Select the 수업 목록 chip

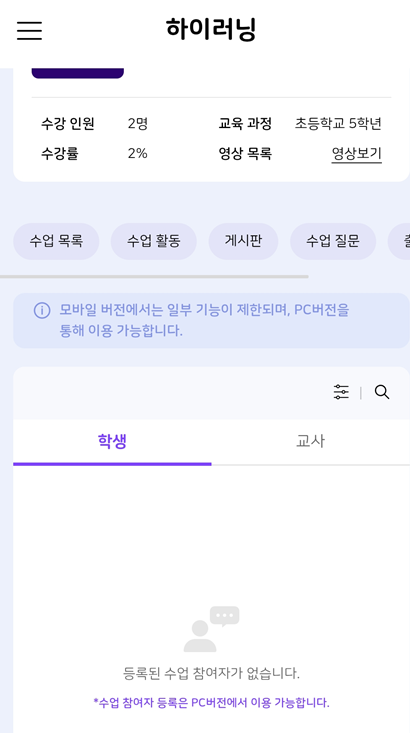point(56,241)
